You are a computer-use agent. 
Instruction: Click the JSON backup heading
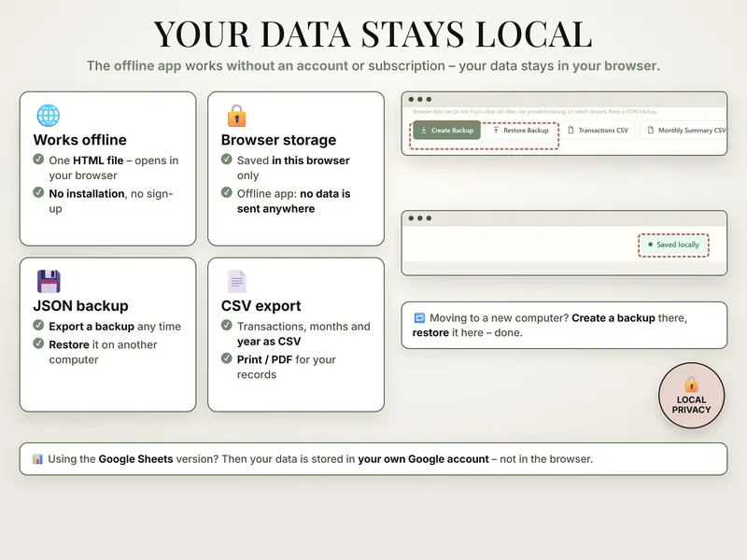(81, 306)
